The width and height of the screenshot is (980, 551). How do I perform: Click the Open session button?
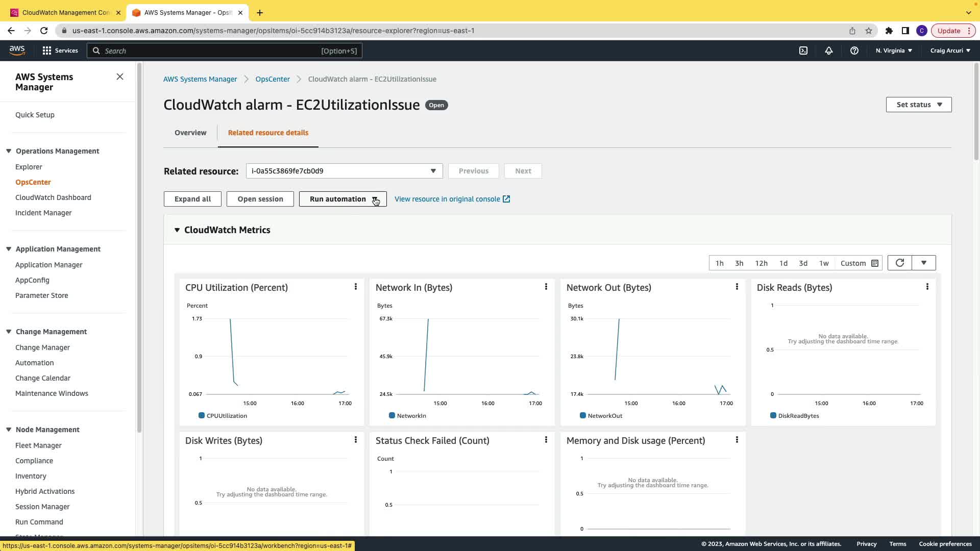pyautogui.click(x=260, y=199)
